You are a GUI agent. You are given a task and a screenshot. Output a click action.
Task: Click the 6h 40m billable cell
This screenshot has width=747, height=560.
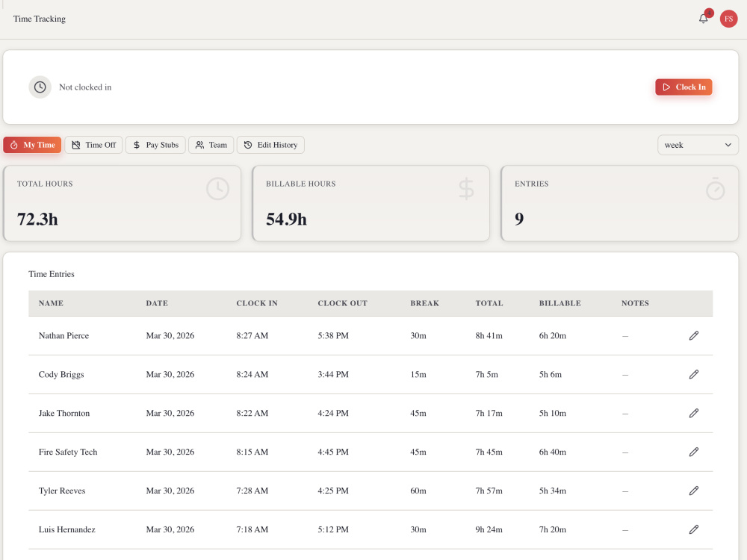pos(552,452)
